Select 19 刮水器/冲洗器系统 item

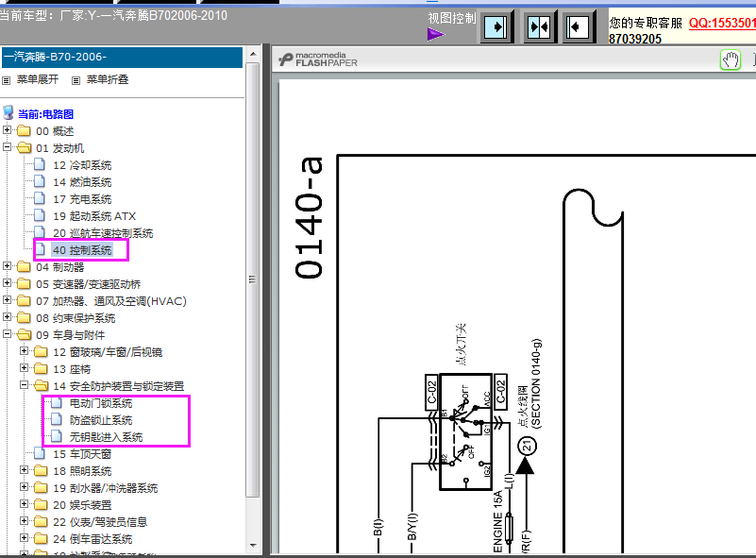pos(105,488)
